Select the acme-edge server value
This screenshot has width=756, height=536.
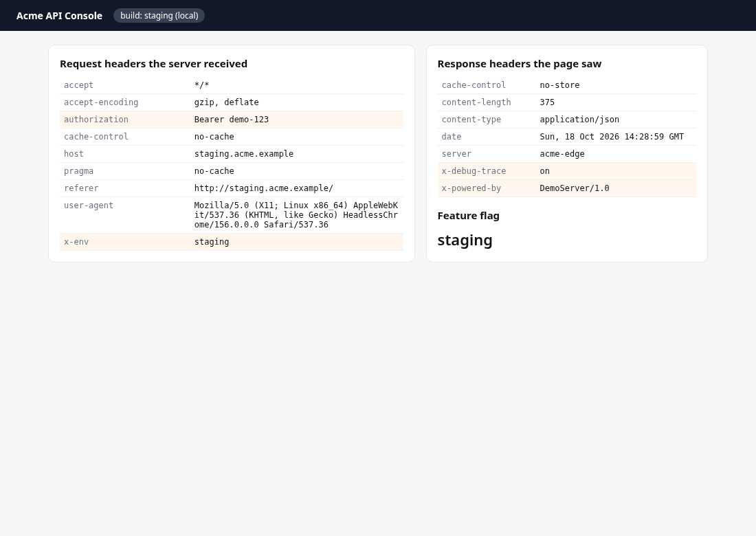click(562, 154)
